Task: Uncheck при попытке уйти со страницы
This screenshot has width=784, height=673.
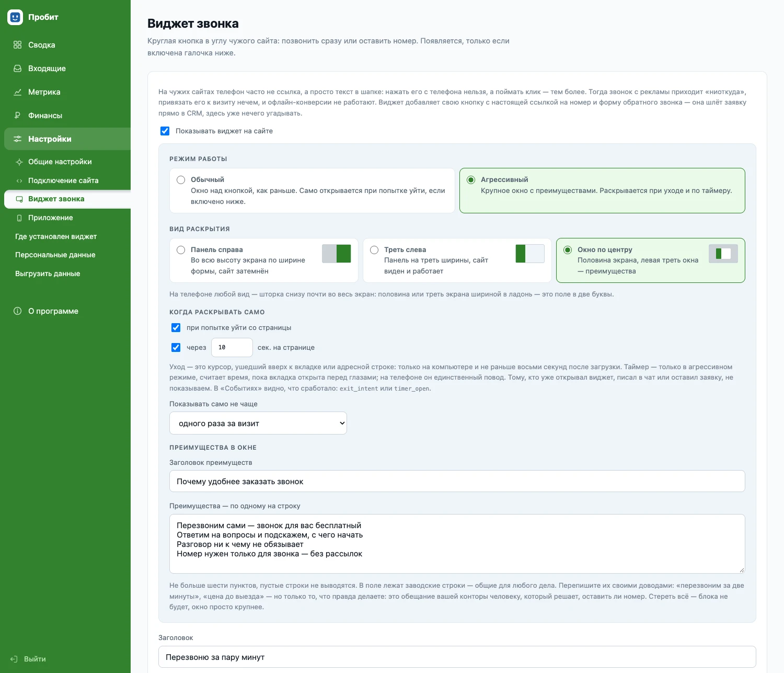Action: [x=176, y=328]
